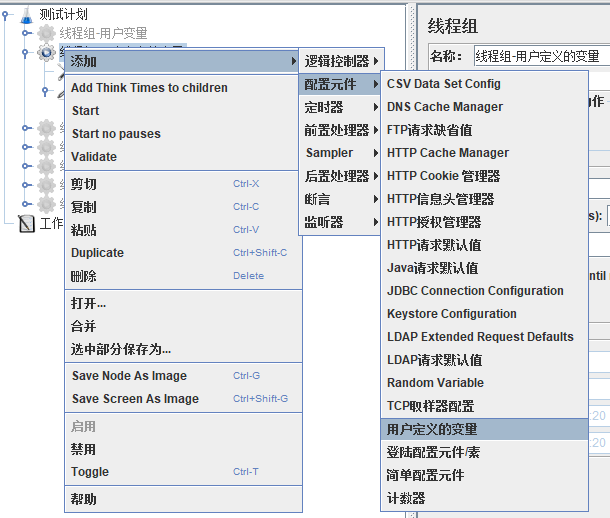The image size is (610, 518).
Task: Choose 禁用 from the context menu
Action: (183, 449)
